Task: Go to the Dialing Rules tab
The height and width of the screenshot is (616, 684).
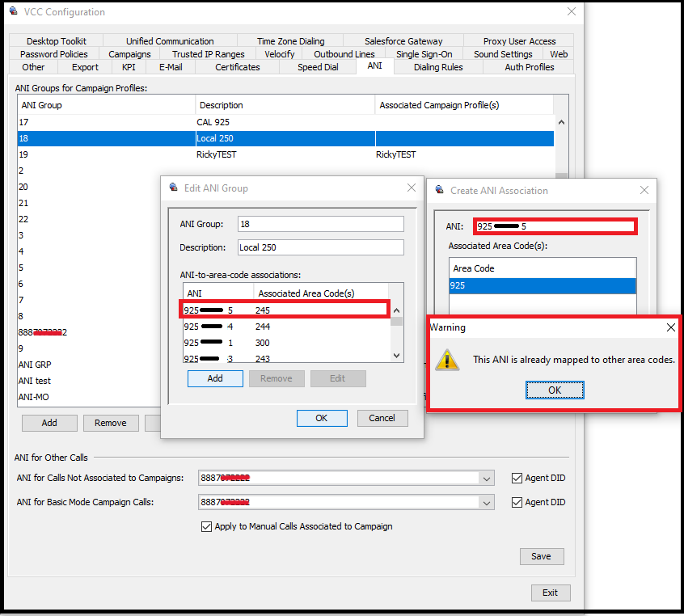Action: click(438, 67)
